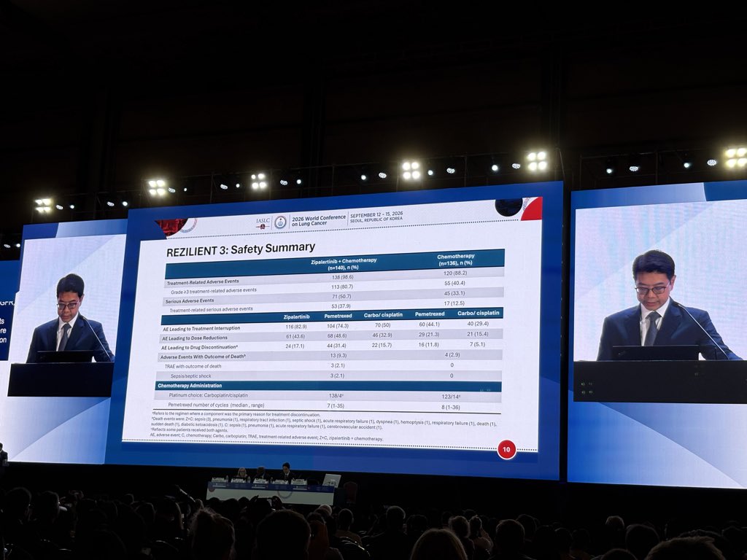Click the footnote beginning 'Death events were'
The height and width of the screenshot is (560, 747).
[x=324, y=424]
